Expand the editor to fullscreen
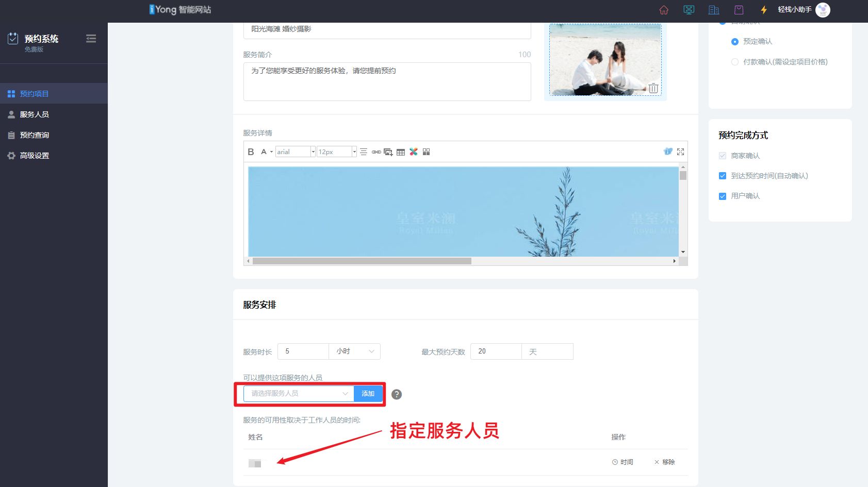This screenshot has height=487, width=868. [x=681, y=152]
